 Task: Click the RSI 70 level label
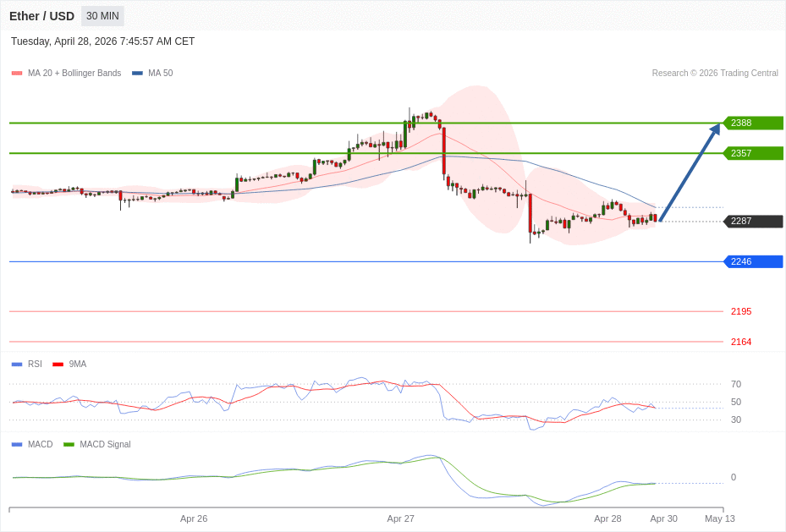tap(736, 384)
